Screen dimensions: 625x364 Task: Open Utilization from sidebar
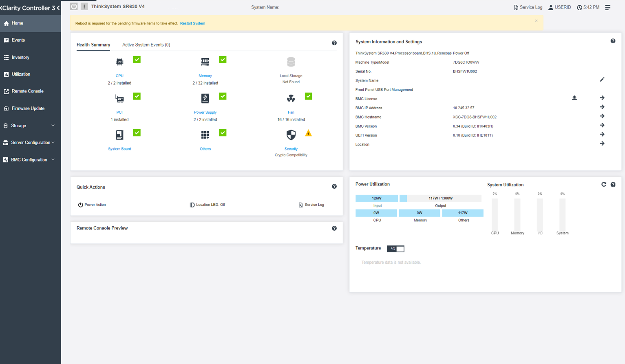click(31, 74)
